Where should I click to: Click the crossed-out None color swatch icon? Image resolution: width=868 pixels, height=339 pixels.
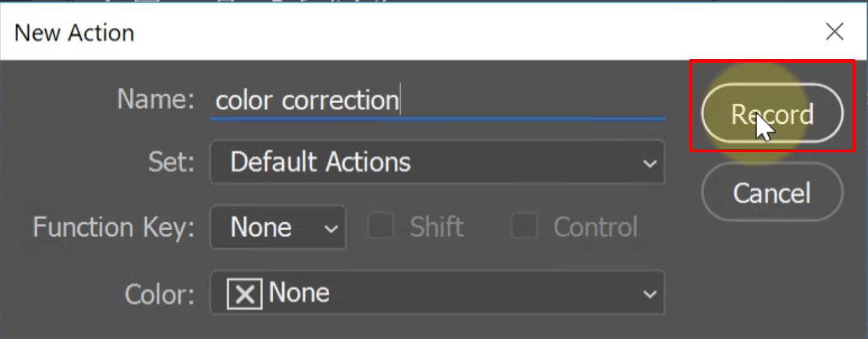coord(244,294)
